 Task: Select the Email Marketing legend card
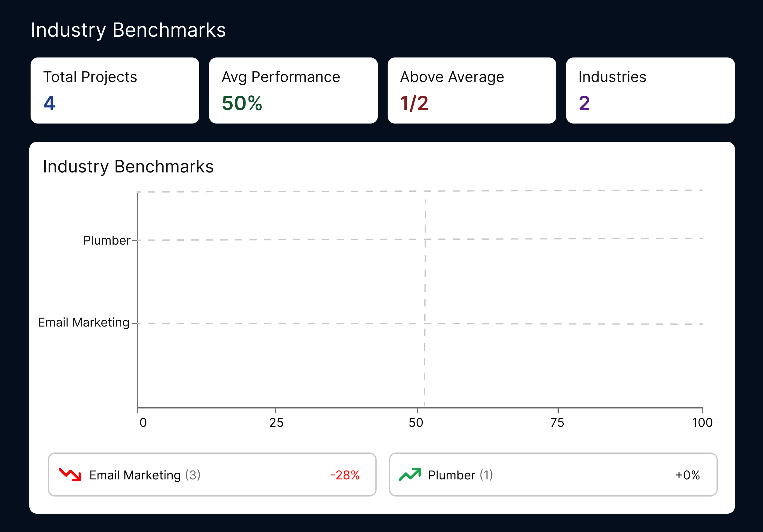(212, 474)
